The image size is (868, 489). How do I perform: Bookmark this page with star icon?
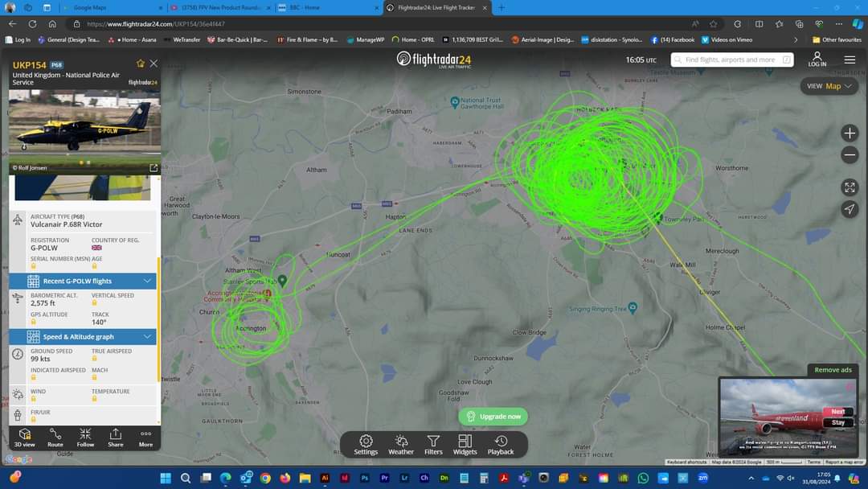(x=713, y=24)
